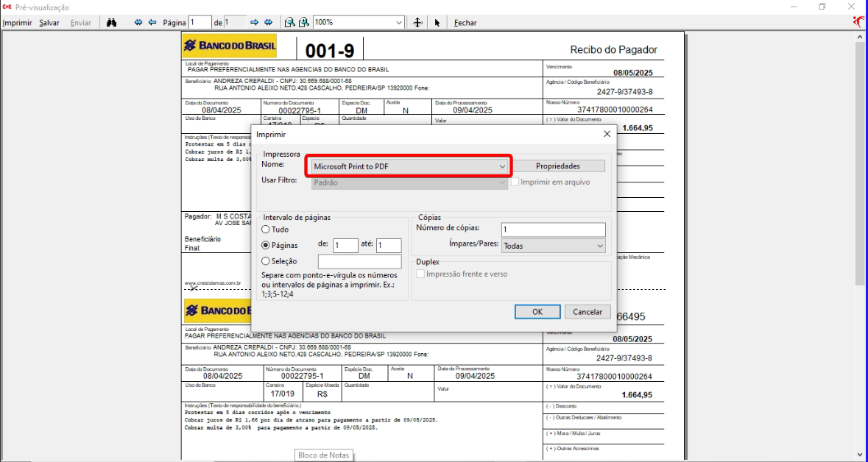Image resolution: width=868 pixels, height=462 pixels.
Task: Open the Salvar menu
Action: click(x=49, y=23)
